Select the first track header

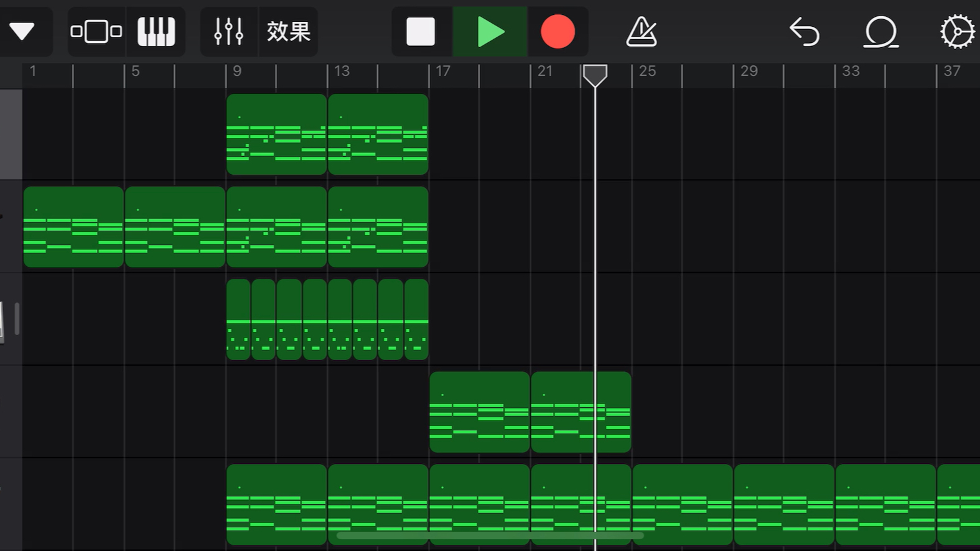11,134
